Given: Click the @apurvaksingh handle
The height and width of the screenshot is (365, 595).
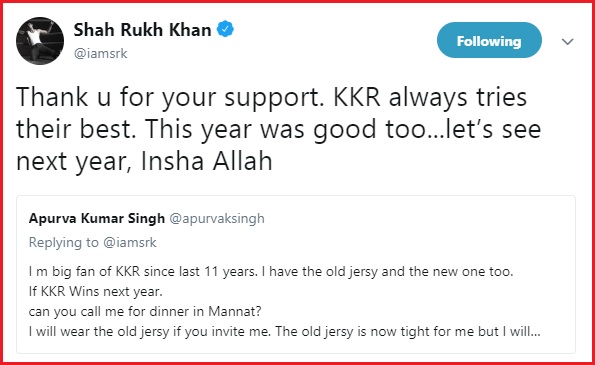Looking at the screenshot, I should [217, 219].
